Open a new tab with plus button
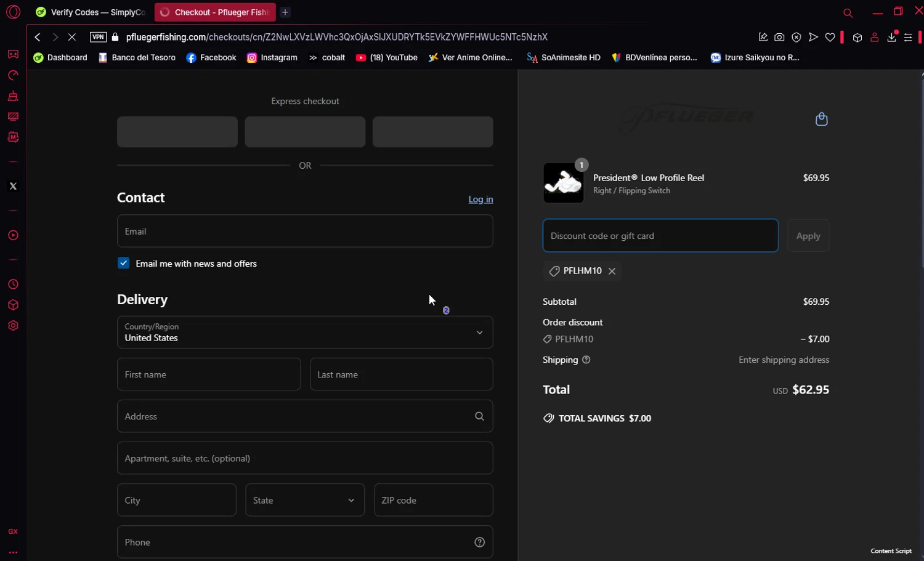This screenshot has height=561, width=924. point(285,12)
